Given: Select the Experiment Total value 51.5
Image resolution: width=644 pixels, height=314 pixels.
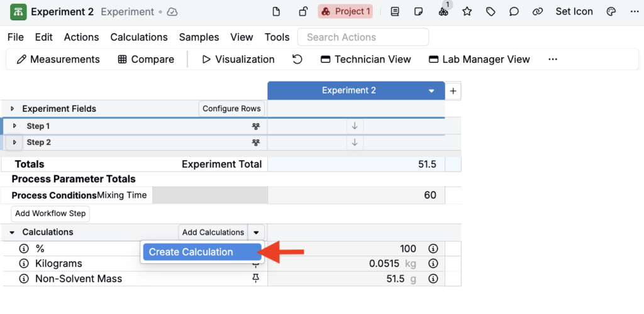Looking at the screenshot, I should 356,165.
